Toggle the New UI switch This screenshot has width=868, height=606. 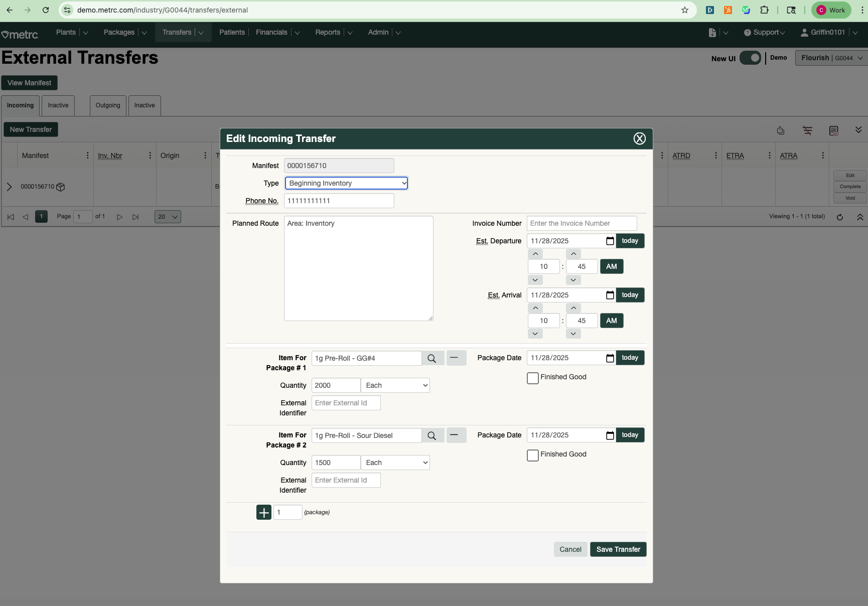(x=750, y=58)
